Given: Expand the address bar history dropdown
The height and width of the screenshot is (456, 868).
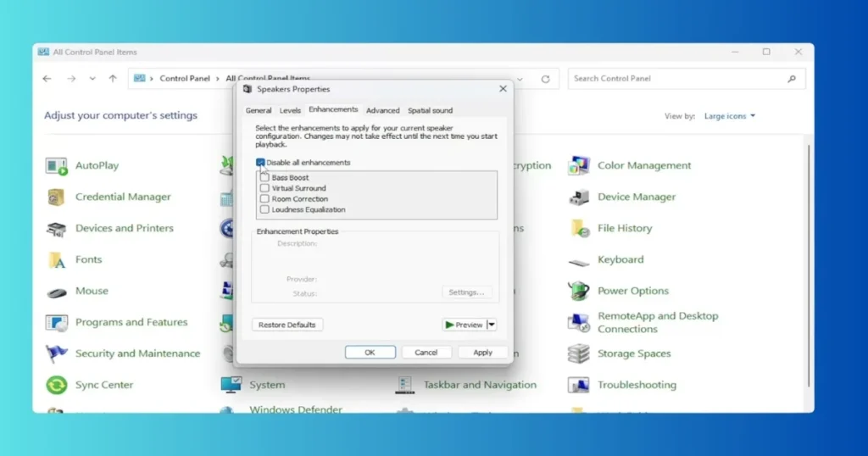Looking at the screenshot, I should (x=520, y=79).
